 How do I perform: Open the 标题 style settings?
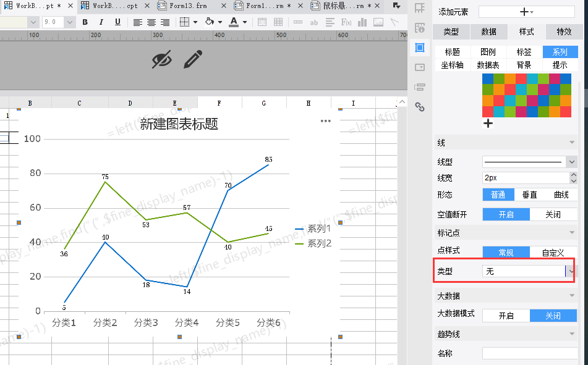452,52
